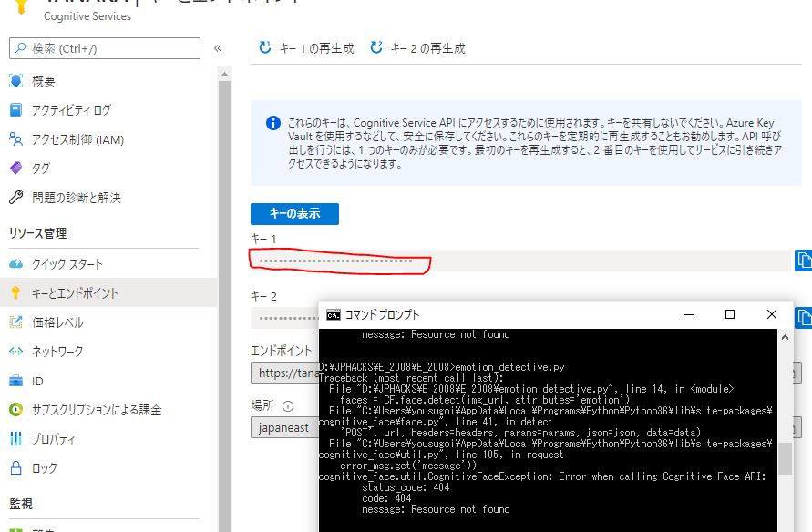812x532 pixels.
Task: Copy Key 1 with the copy icon
Action: pyautogui.click(x=803, y=261)
